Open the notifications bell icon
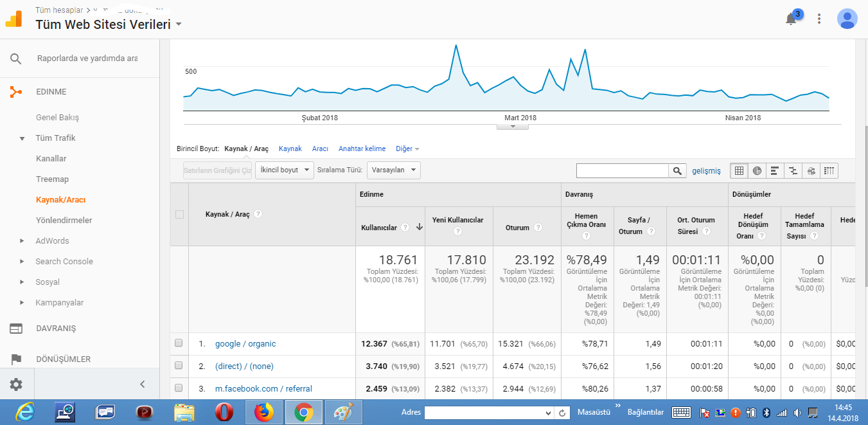The image size is (868, 425). (792, 19)
